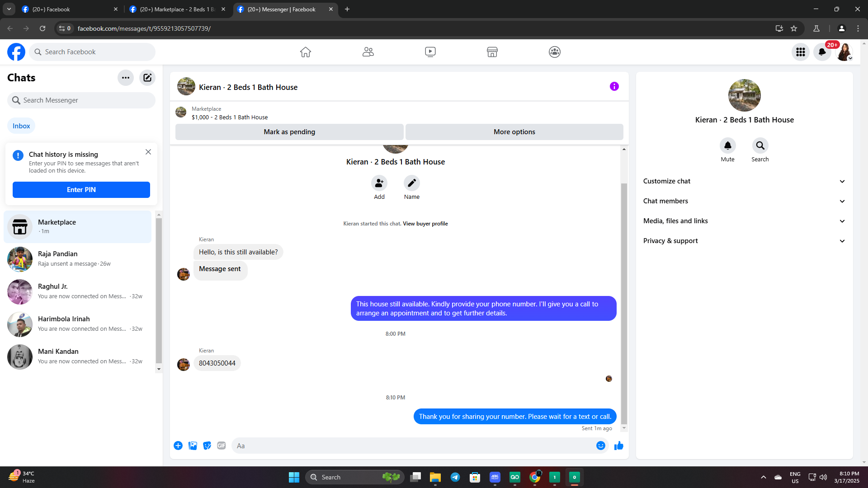Screen dimensions: 868x488
Task: Select the Messenger | Facebook browser tab
Action: [285, 9]
